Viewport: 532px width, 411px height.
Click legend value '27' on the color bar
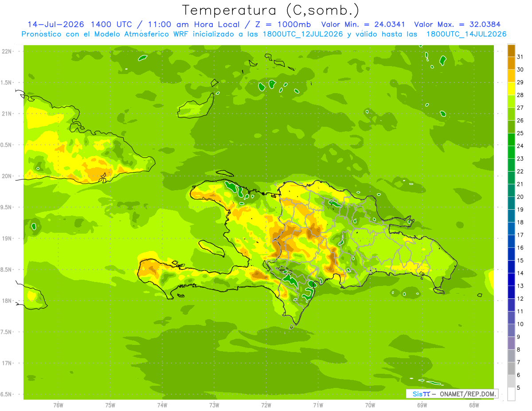point(520,108)
